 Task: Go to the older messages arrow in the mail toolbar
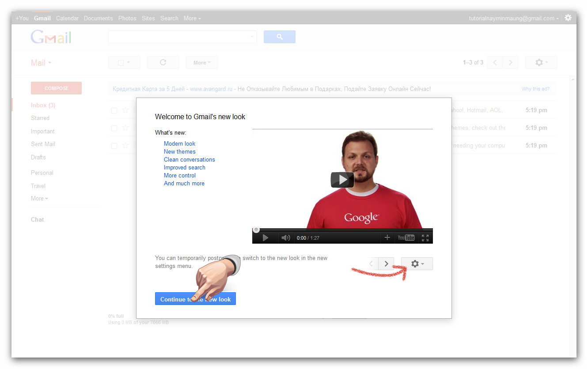click(x=511, y=63)
